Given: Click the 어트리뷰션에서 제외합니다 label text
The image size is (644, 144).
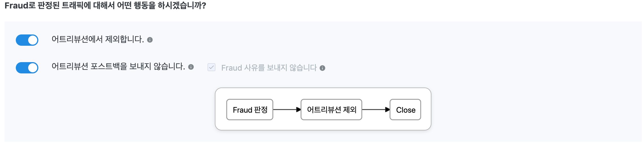Looking at the screenshot, I should [98, 39].
